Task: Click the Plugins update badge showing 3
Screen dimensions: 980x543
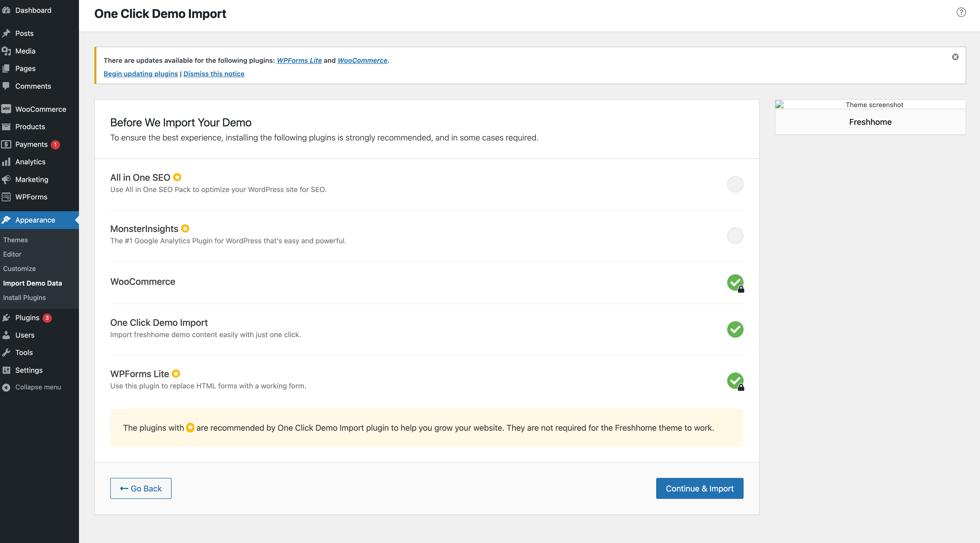Action: (x=47, y=318)
